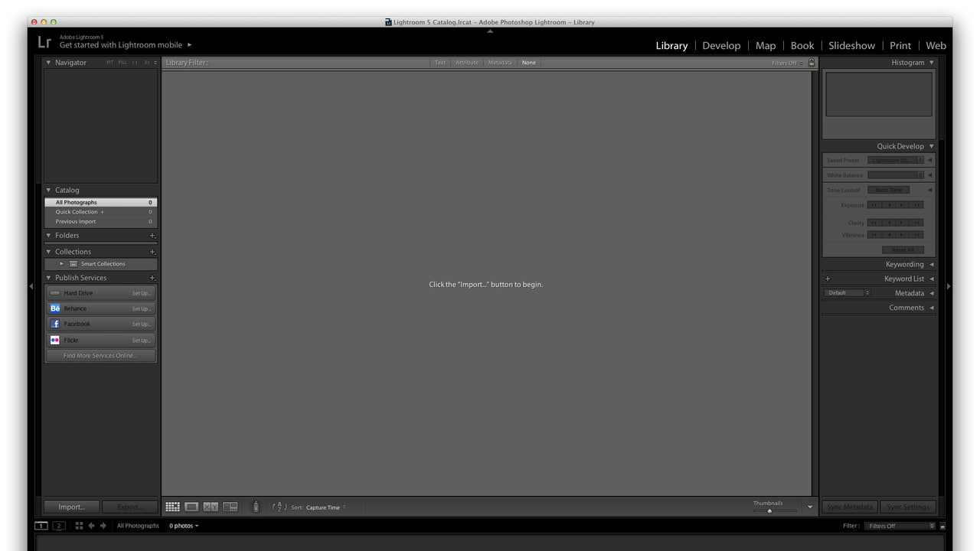Collapse the Collections panel
The width and height of the screenshot is (980, 551).
[49, 252]
